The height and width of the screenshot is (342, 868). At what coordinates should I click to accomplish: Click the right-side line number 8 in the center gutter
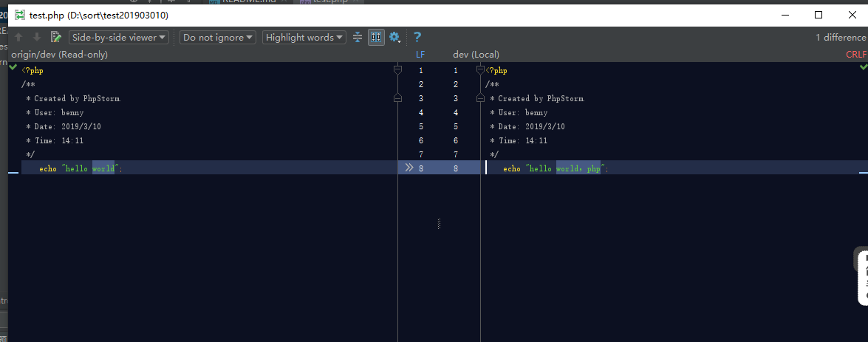click(456, 168)
